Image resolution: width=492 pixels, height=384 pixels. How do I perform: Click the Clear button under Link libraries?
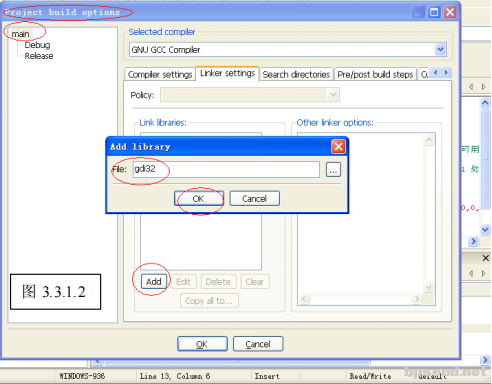[x=255, y=282]
